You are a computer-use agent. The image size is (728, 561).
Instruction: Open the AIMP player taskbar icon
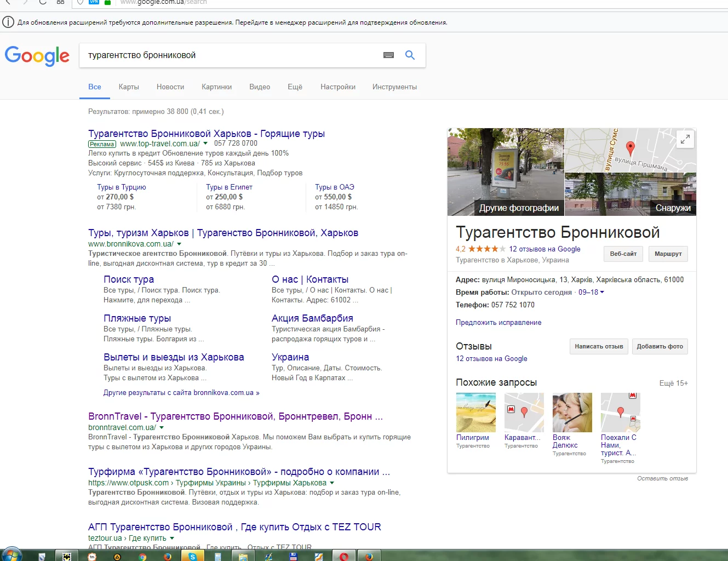point(117,557)
